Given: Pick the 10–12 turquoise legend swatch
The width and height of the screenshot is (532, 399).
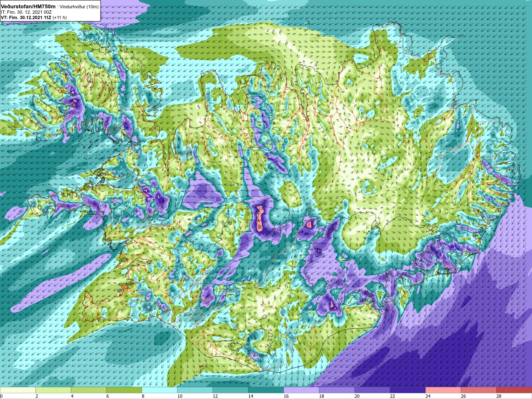Looking at the screenshot, I should pyautogui.click(x=195, y=390).
